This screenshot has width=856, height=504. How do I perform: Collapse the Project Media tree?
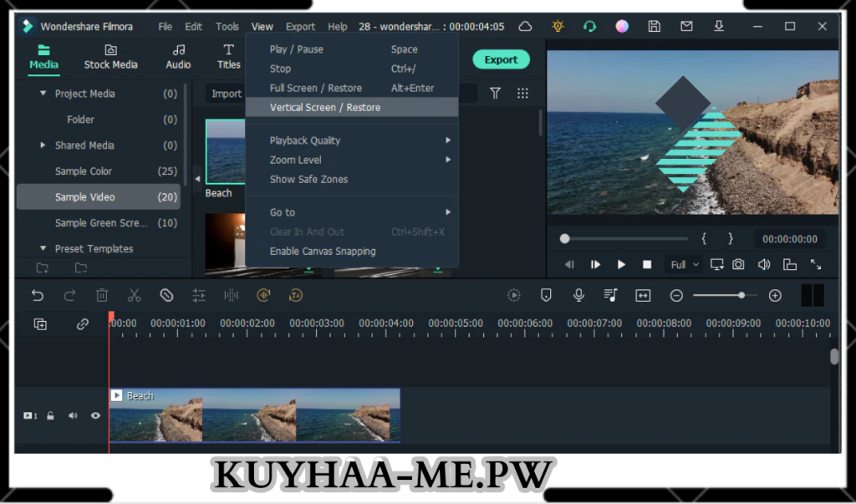43,94
